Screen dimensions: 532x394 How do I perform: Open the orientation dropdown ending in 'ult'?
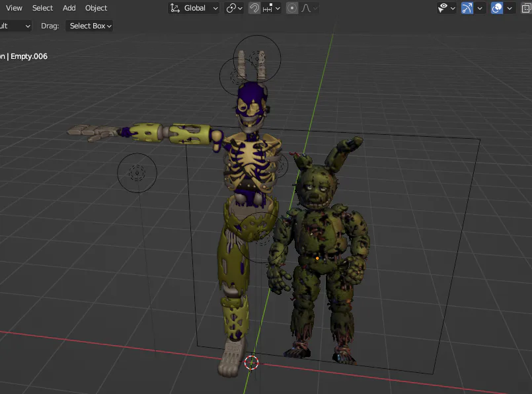point(15,26)
